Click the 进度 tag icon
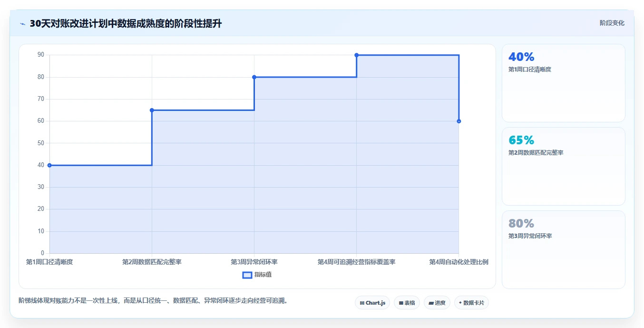 431,303
